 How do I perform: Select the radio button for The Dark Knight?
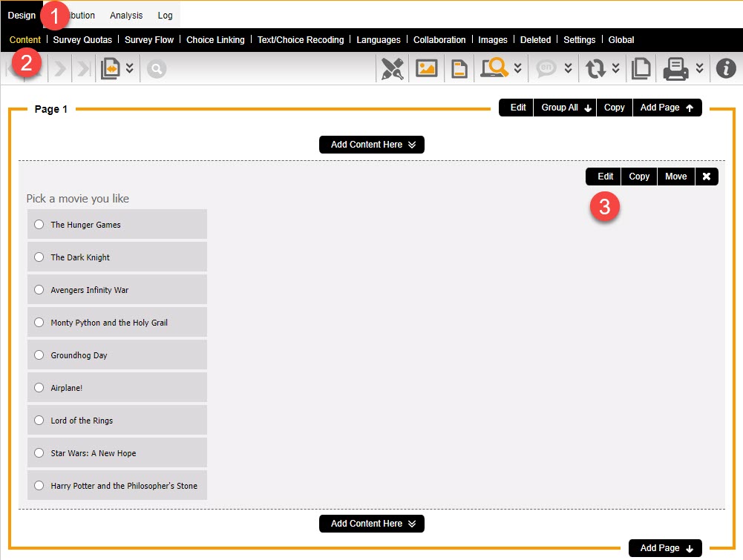point(39,257)
